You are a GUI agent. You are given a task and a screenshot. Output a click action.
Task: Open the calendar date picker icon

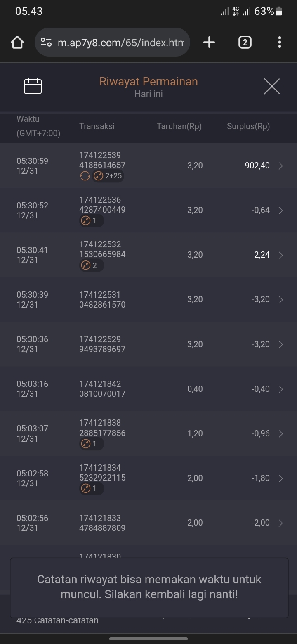33,86
